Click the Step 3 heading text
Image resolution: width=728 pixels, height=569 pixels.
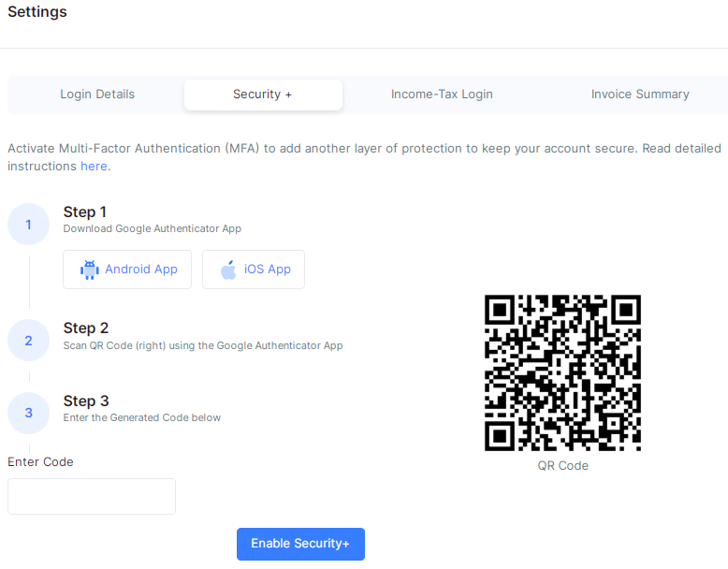pos(86,401)
